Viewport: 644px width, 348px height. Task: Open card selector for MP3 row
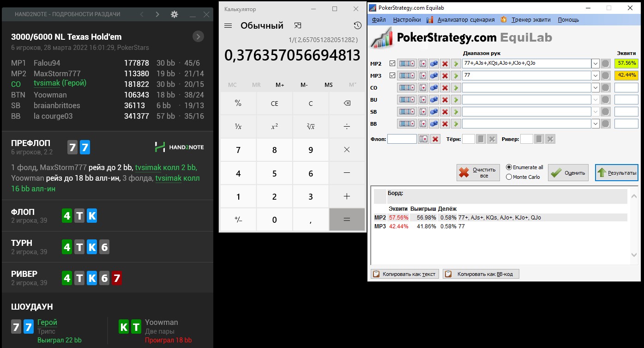(x=422, y=75)
